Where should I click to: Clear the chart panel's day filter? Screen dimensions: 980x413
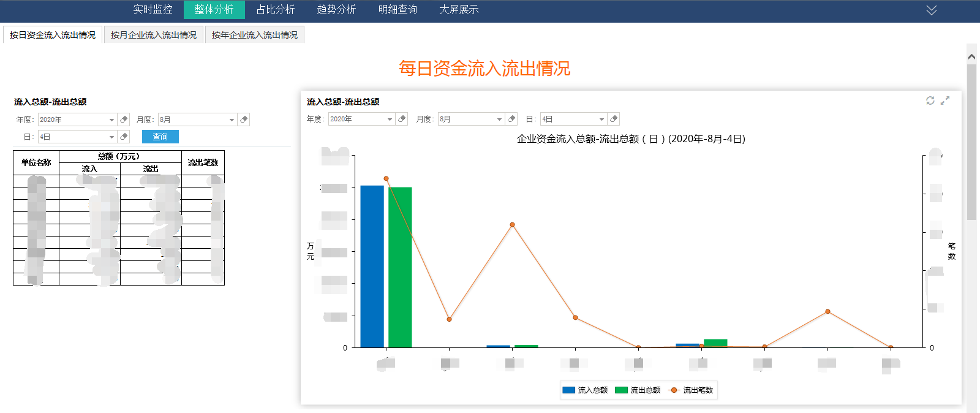coord(614,119)
